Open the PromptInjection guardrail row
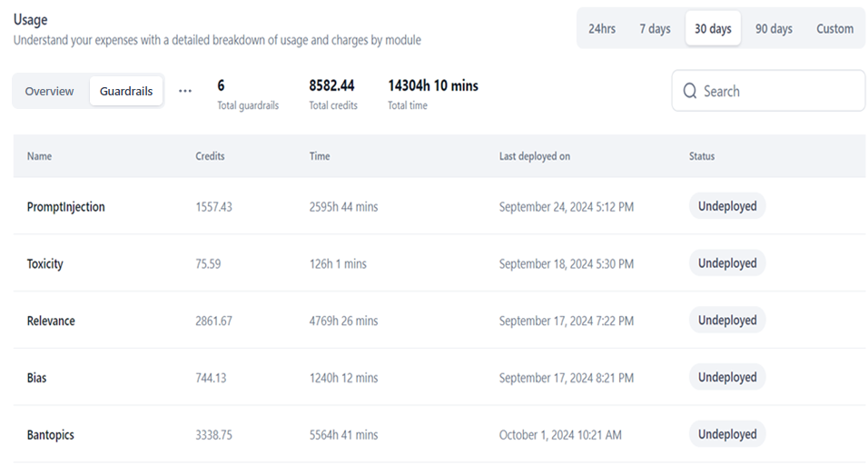The image size is (868, 465). pyautogui.click(x=66, y=207)
